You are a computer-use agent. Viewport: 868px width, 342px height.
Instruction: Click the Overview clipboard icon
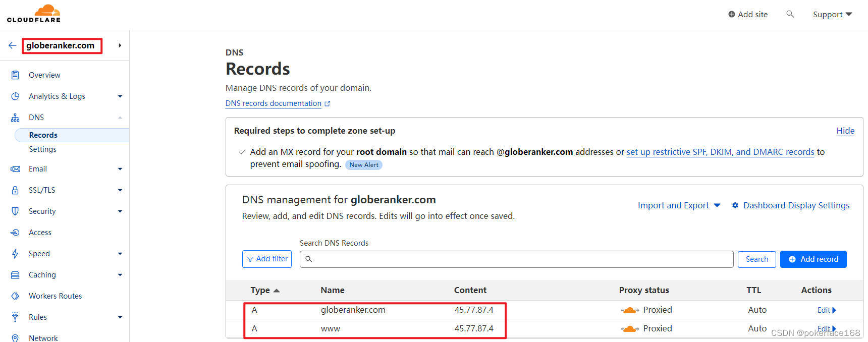[x=15, y=75]
